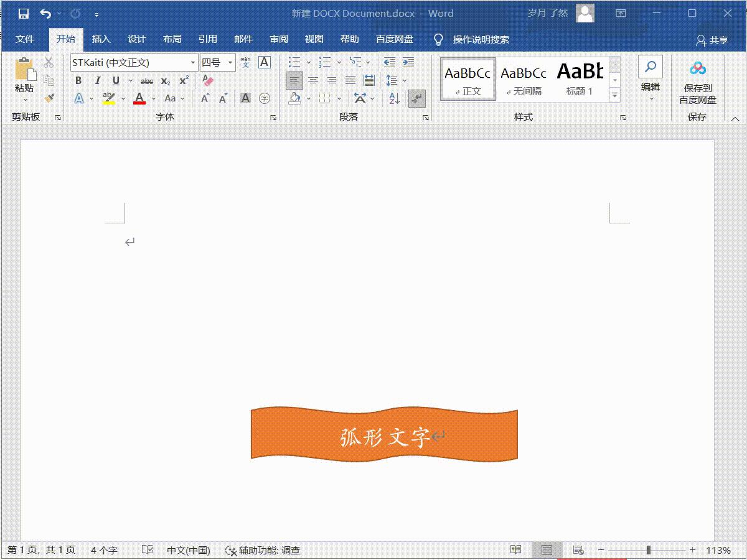This screenshot has height=560, width=747.
Task: Open the font color dropdown arrow
Action: coord(153,98)
